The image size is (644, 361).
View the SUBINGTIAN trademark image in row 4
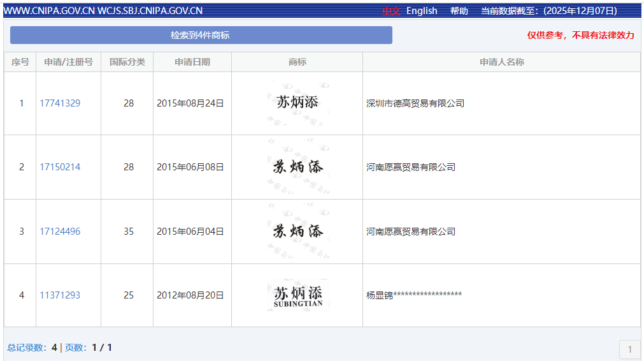click(297, 295)
